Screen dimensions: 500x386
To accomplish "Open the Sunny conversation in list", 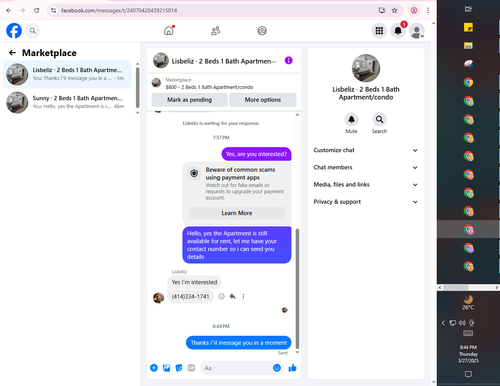I will tap(68, 102).
